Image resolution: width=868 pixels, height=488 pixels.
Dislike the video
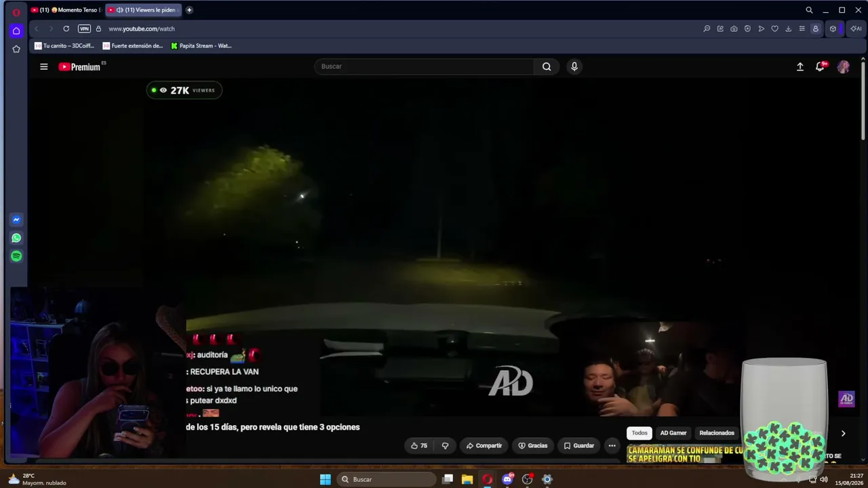[445, 445]
